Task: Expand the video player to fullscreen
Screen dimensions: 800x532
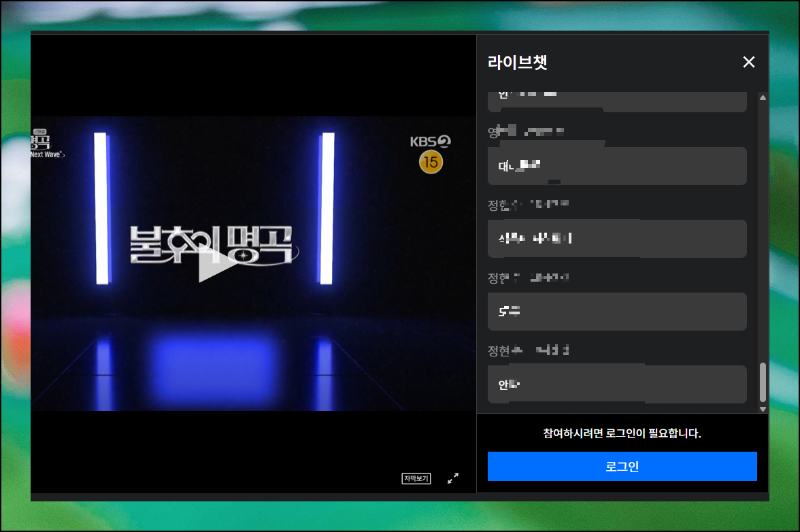Action: [x=453, y=478]
